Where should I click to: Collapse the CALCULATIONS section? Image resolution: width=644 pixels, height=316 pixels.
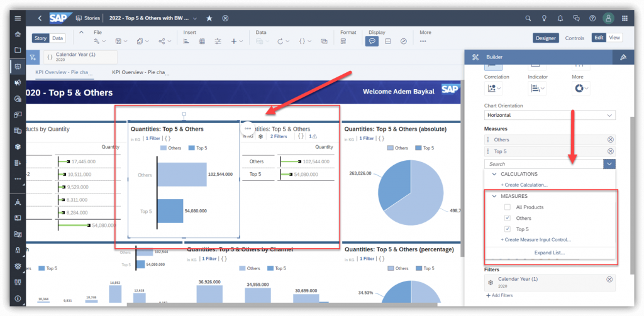(494, 174)
